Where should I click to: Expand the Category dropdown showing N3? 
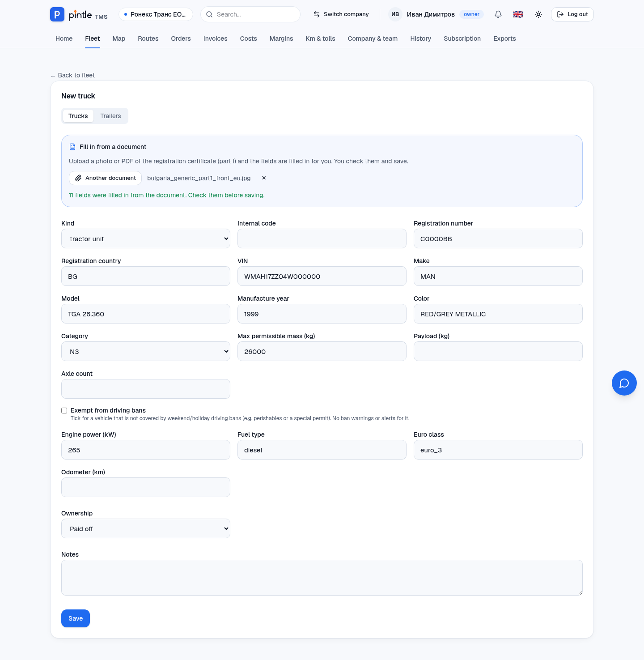(146, 351)
